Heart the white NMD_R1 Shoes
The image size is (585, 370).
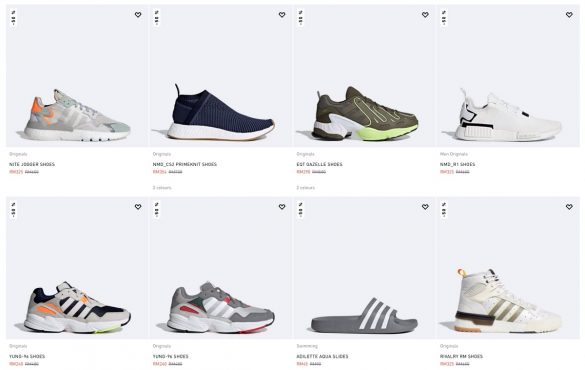point(569,15)
